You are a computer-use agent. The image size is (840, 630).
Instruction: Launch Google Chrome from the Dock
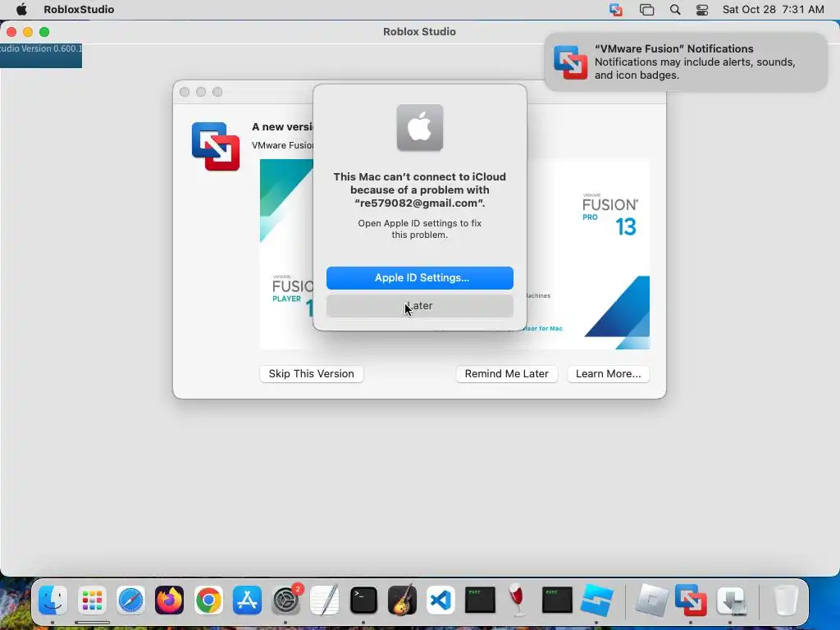point(208,600)
